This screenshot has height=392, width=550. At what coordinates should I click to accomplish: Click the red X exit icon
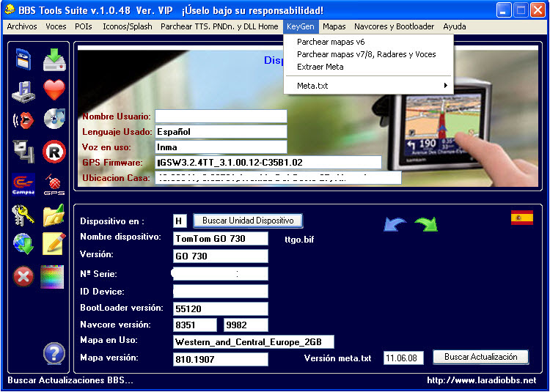click(x=23, y=277)
